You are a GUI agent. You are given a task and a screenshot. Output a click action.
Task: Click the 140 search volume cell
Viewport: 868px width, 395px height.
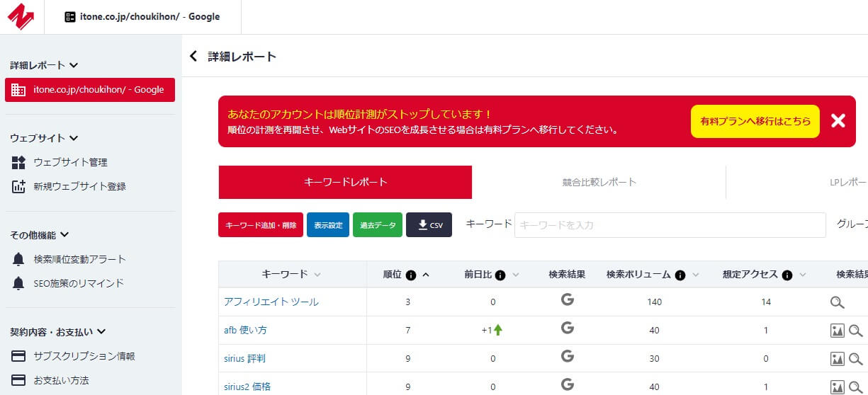(x=654, y=302)
